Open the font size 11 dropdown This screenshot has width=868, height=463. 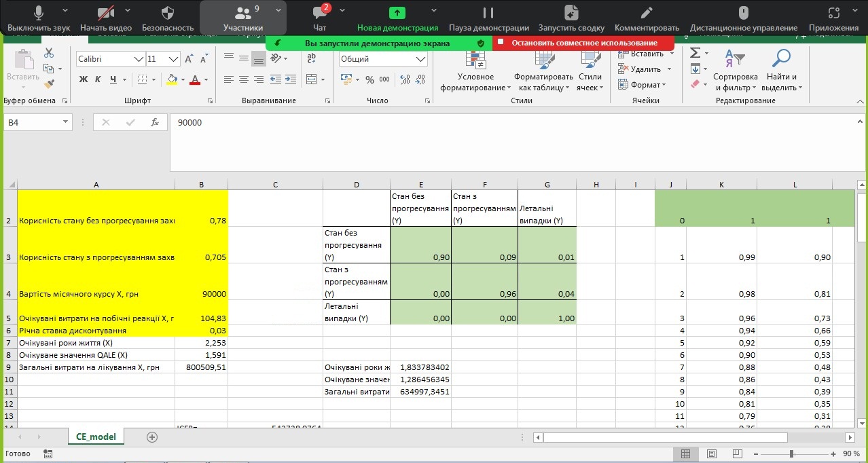pyautogui.click(x=173, y=59)
